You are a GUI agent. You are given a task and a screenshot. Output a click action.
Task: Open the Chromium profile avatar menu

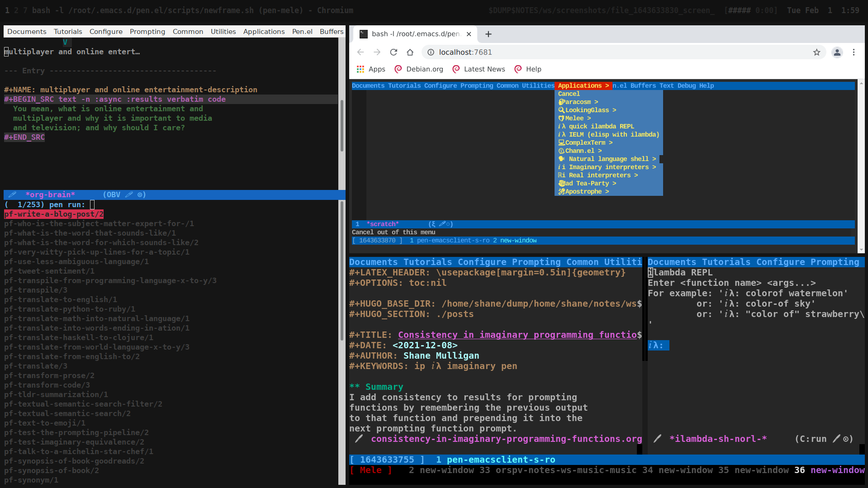point(837,52)
